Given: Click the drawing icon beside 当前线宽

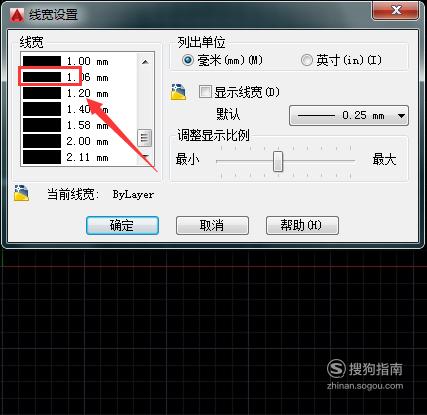Looking at the screenshot, I should [21, 193].
